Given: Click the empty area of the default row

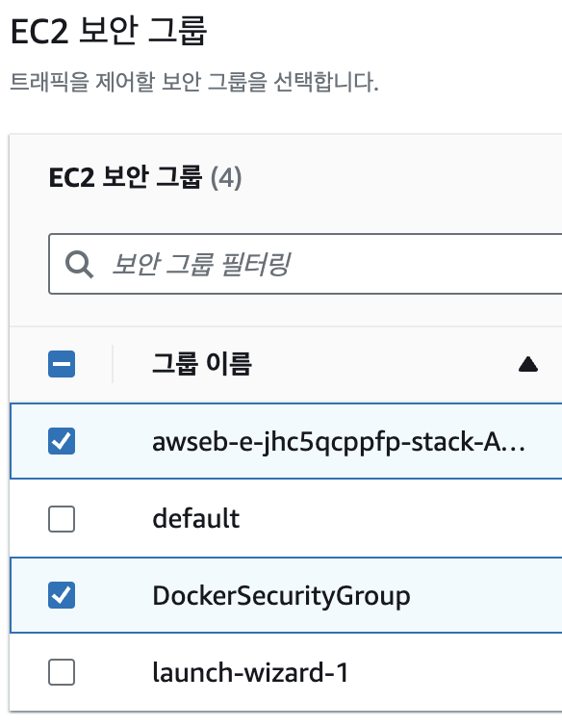Looking at the screenshot, I should point(399,519).
